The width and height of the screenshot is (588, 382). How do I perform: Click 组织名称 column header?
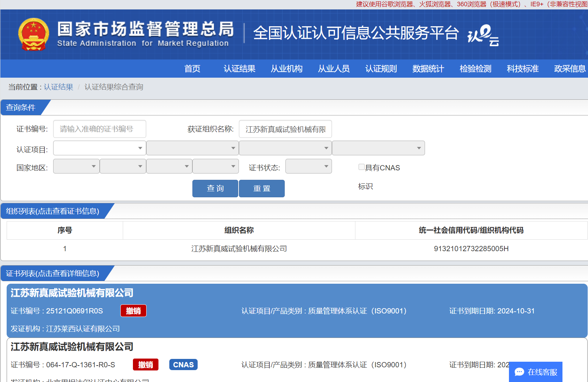click(239, 230)
